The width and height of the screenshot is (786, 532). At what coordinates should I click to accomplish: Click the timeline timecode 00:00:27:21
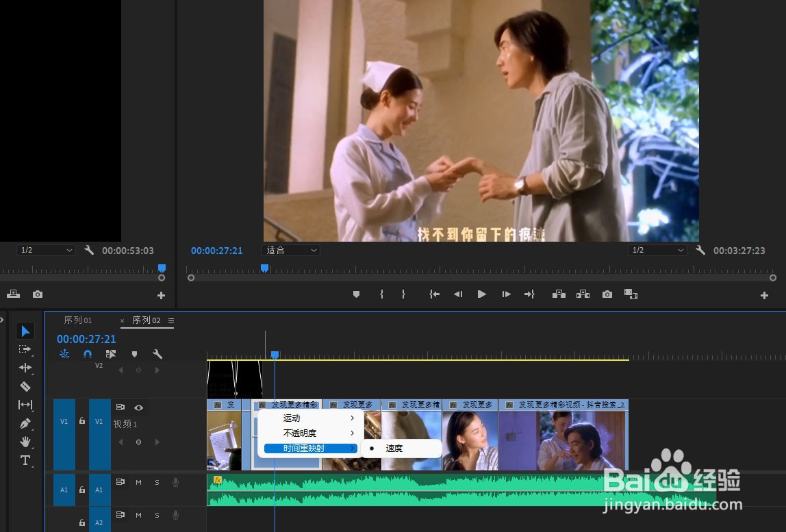coord(86,339)
